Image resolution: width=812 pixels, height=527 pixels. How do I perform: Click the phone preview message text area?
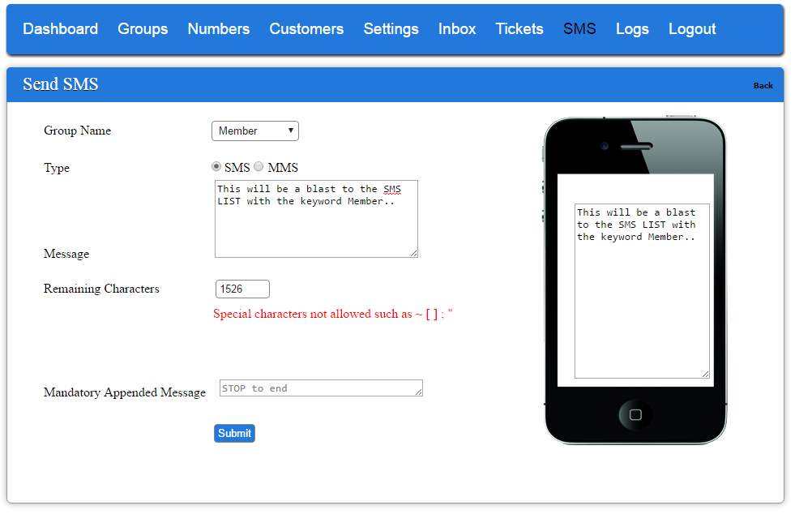[642, 291]
